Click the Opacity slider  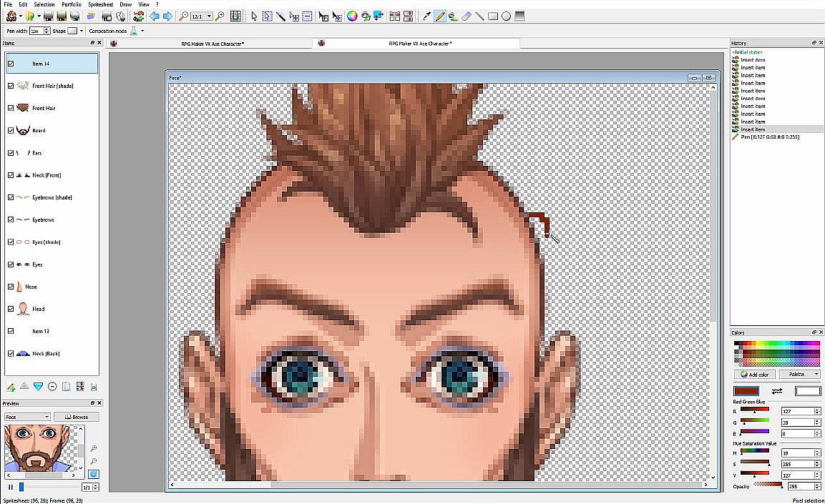pos(768,486)
